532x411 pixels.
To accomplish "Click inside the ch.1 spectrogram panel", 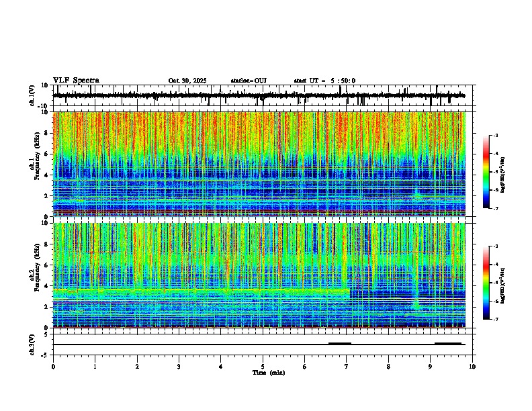I will (259, 164).
